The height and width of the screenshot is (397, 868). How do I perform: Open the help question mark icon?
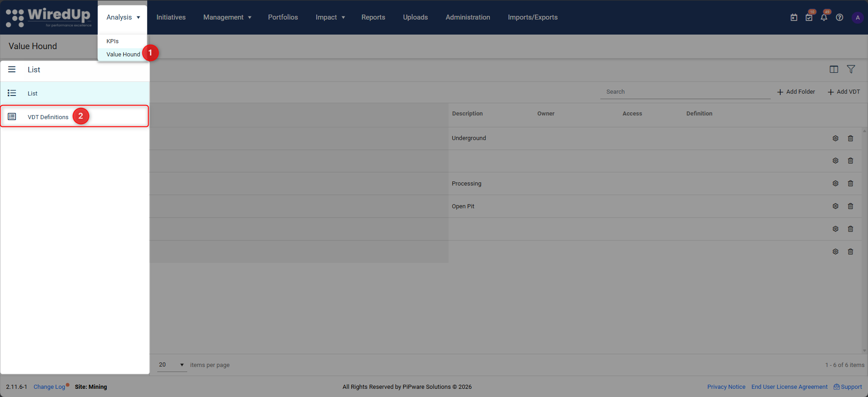click(x=839, y=17)
